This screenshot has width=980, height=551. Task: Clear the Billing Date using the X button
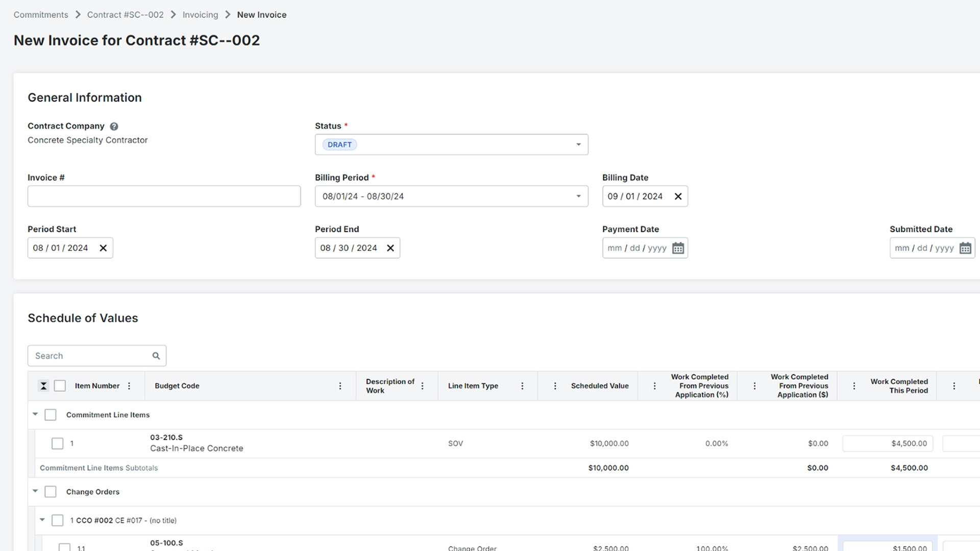(677, 196)
